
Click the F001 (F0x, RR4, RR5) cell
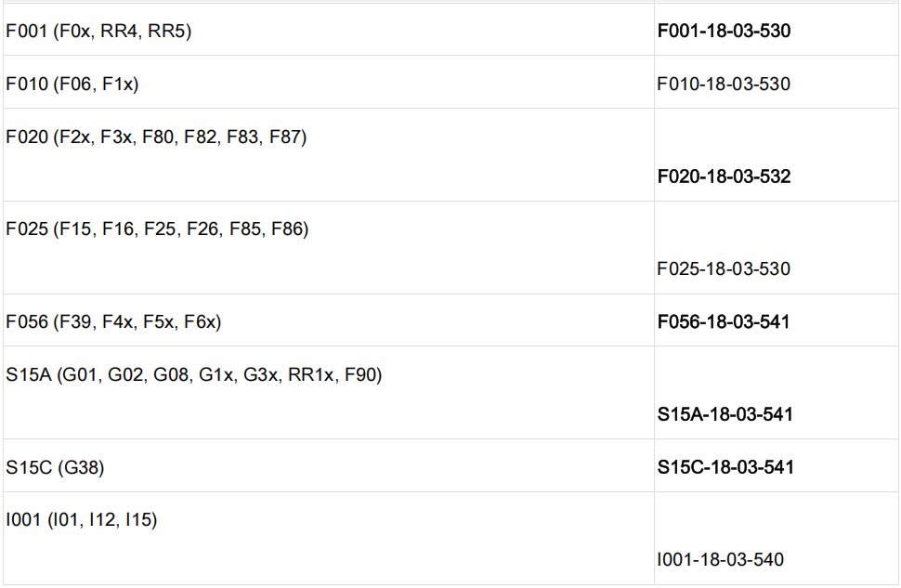coord(98,31)
